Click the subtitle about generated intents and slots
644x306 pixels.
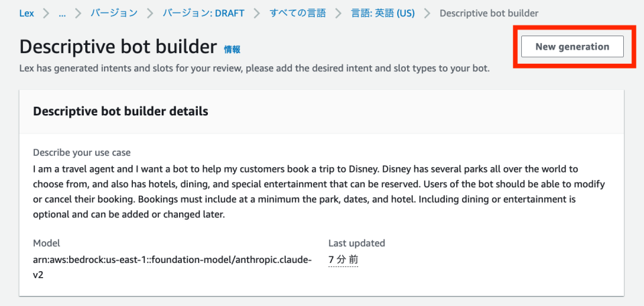coord(254,68)
